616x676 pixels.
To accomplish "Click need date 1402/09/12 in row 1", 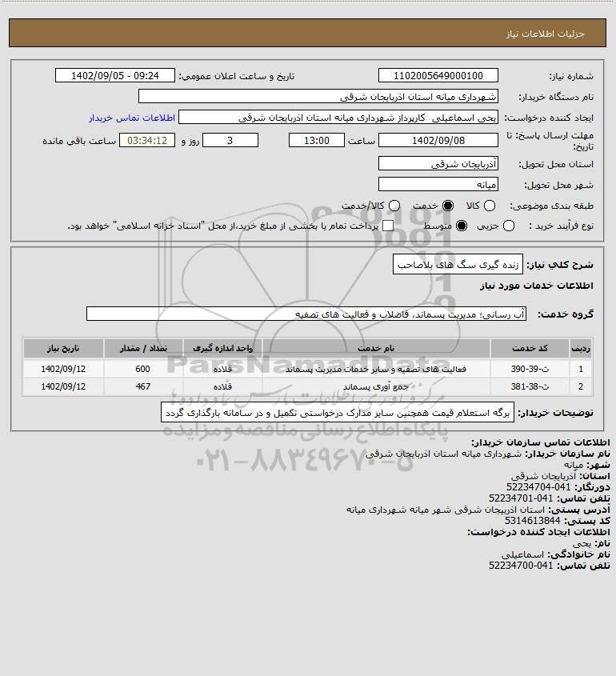I will tap(63, 369).
